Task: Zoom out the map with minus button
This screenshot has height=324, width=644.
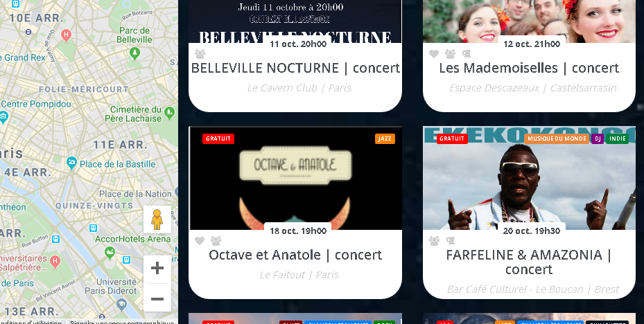Action: [x=157, y=299]
